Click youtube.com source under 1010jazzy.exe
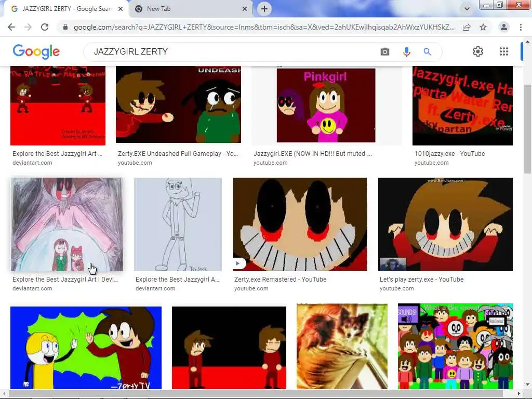 [x=431, y=163]
